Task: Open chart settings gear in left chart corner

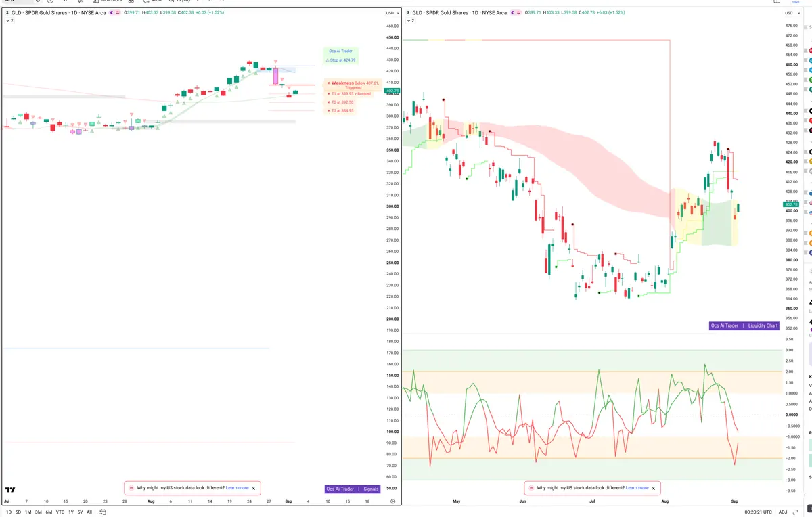Action: tap(392, 501)
